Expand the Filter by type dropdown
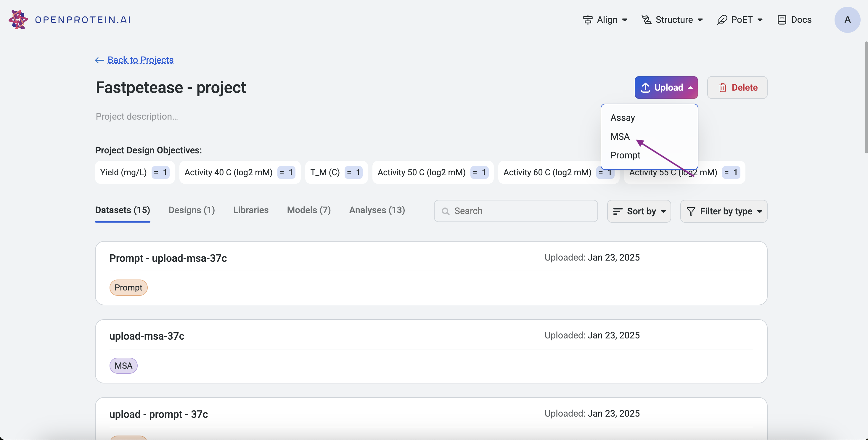The height and width of the screenshot is (440, 868). pyautogui.click(x=723, y=211)
